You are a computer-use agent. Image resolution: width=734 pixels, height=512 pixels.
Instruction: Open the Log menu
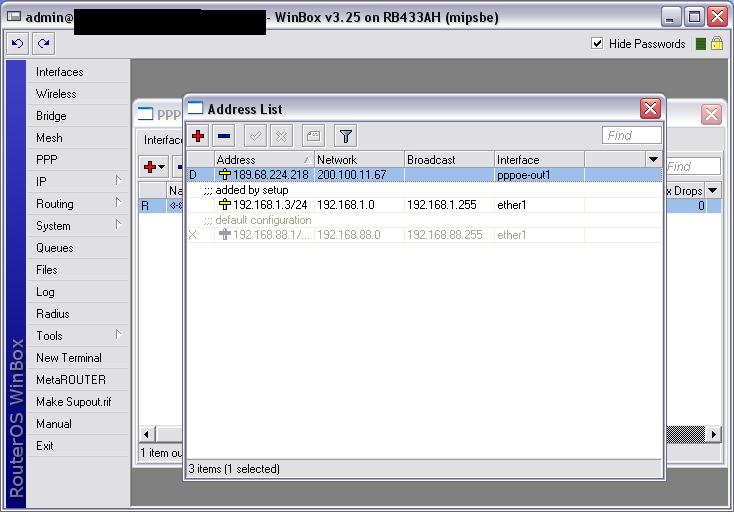tap(77, 292)
